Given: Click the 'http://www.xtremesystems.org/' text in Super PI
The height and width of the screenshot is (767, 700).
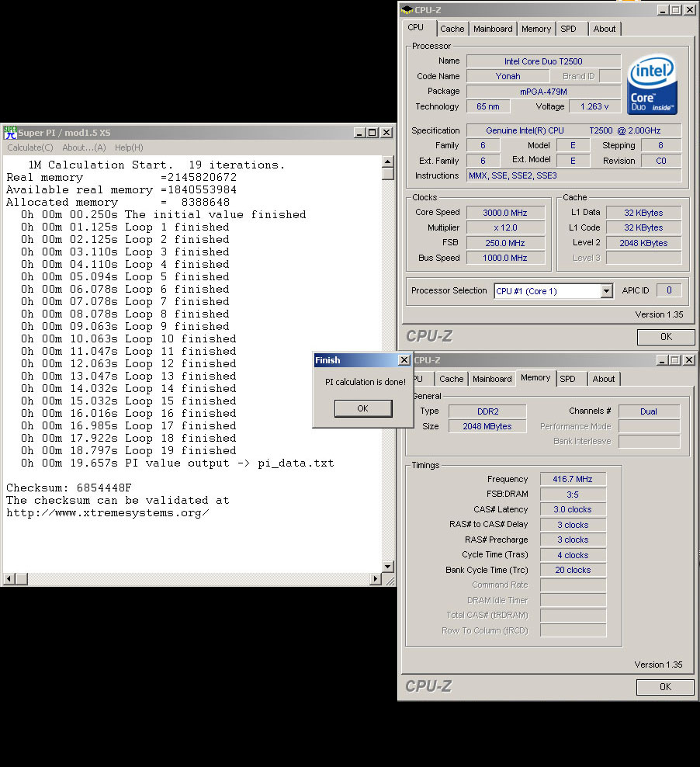Looking at the screenshot, I should point(108,512).
